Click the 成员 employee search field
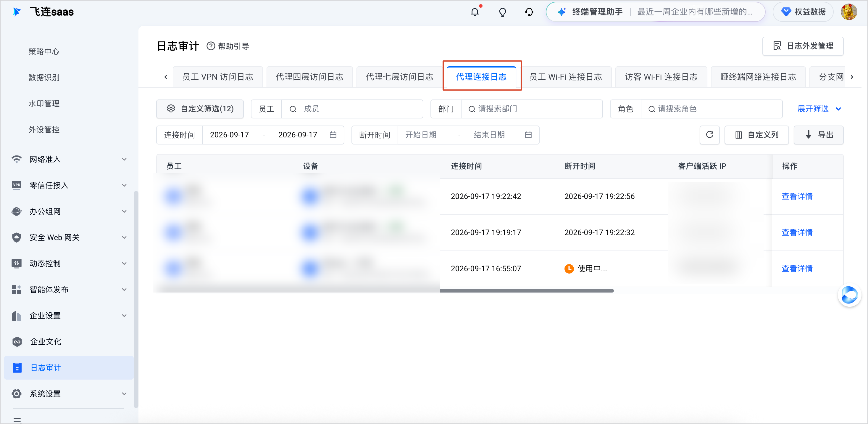 pyautogui.click(x=352, y=109)
